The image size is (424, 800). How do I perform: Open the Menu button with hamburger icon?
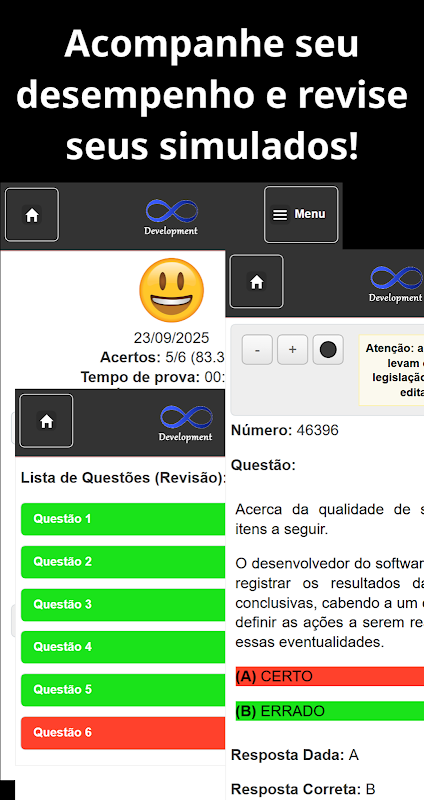point(301,214)
